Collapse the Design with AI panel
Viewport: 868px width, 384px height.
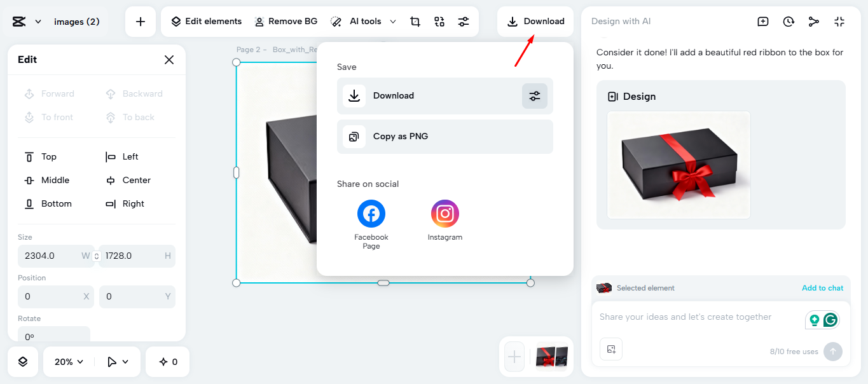(x=839, y=22)
